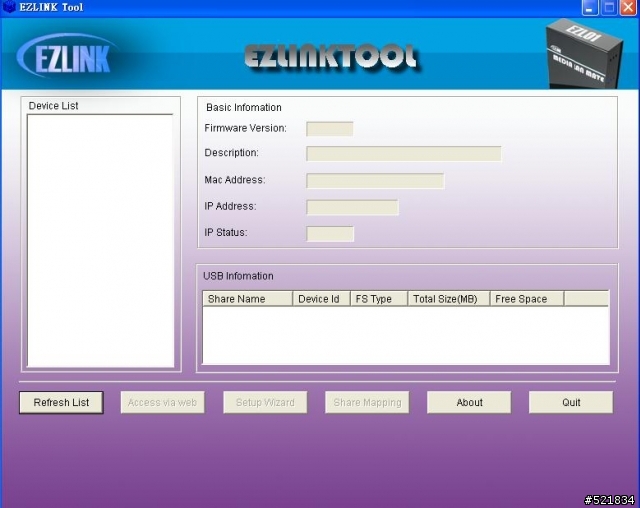
Task: Sort by FS Type column header
Action: point(379,299)
